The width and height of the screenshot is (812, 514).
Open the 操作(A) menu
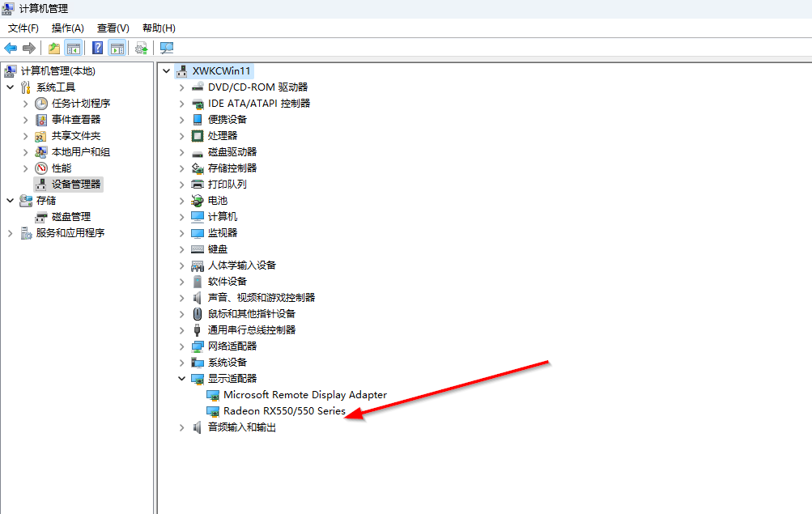point(68,28)
